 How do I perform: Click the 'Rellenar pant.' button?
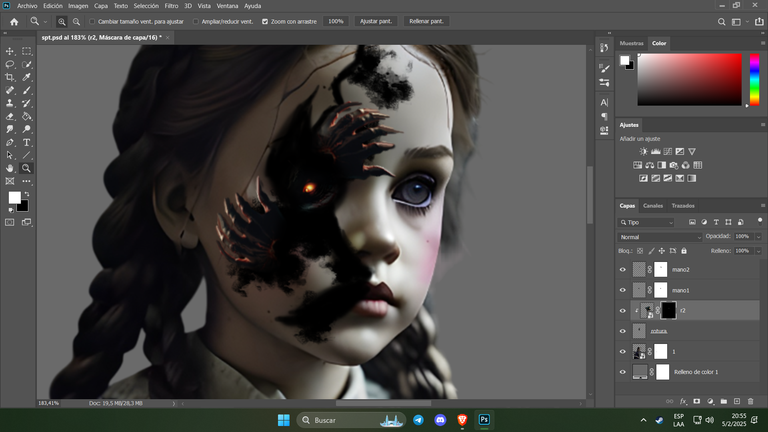(426, 22)
